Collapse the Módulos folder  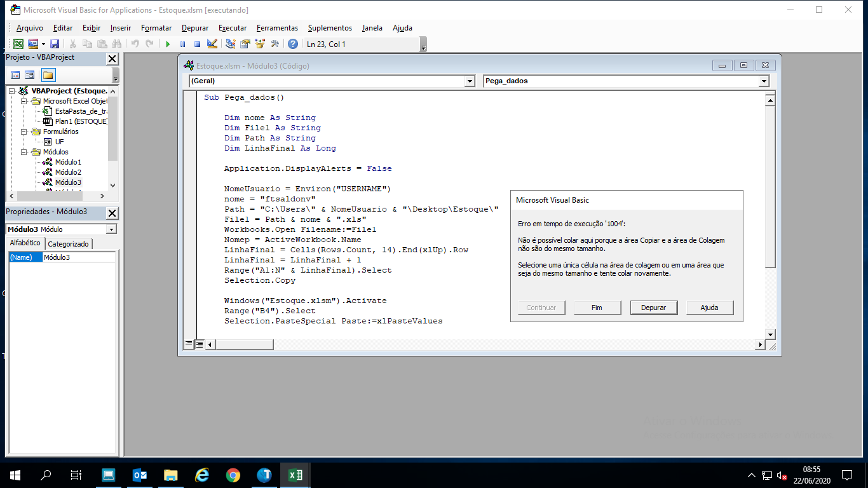pyautogui.click(x=25, y=152)
